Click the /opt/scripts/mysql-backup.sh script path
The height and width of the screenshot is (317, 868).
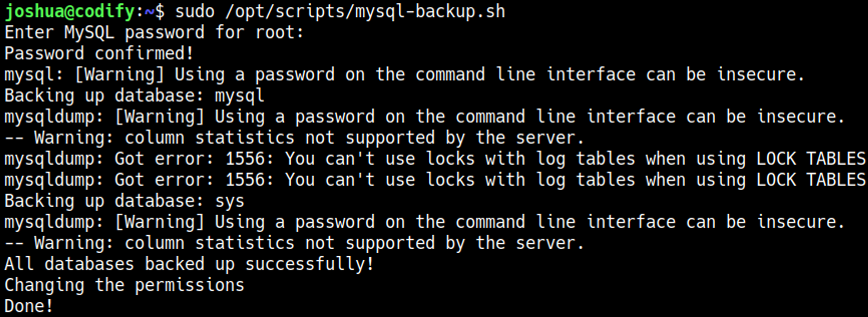365,12
